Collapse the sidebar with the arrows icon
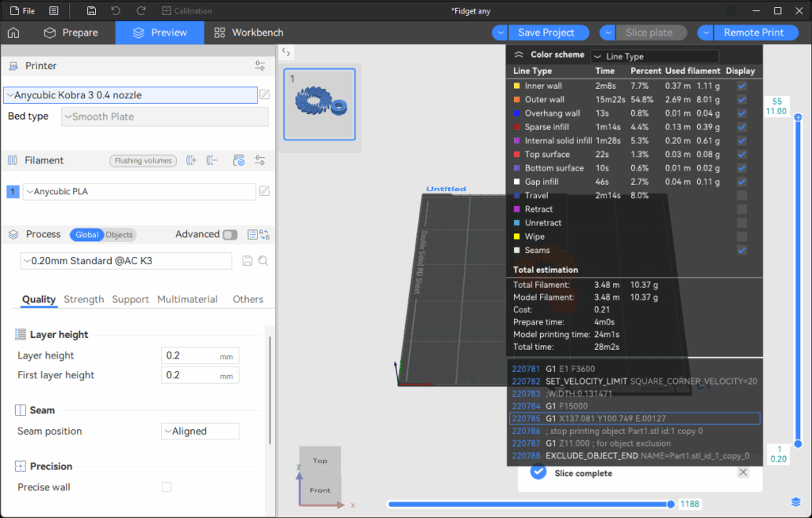The height and width of the screenshot is (518, 812). pos(286,52)
